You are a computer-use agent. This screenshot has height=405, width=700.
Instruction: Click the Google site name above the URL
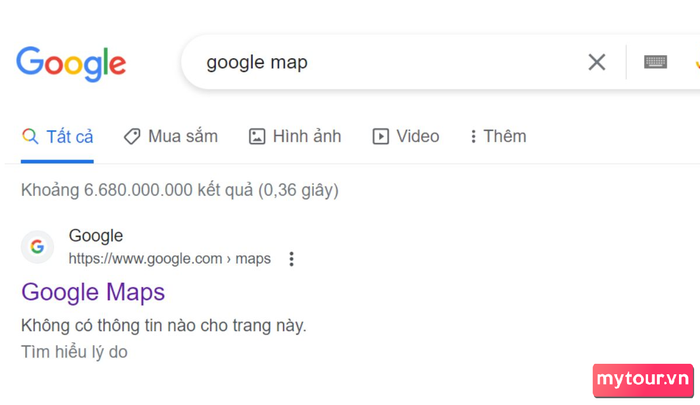96,236
